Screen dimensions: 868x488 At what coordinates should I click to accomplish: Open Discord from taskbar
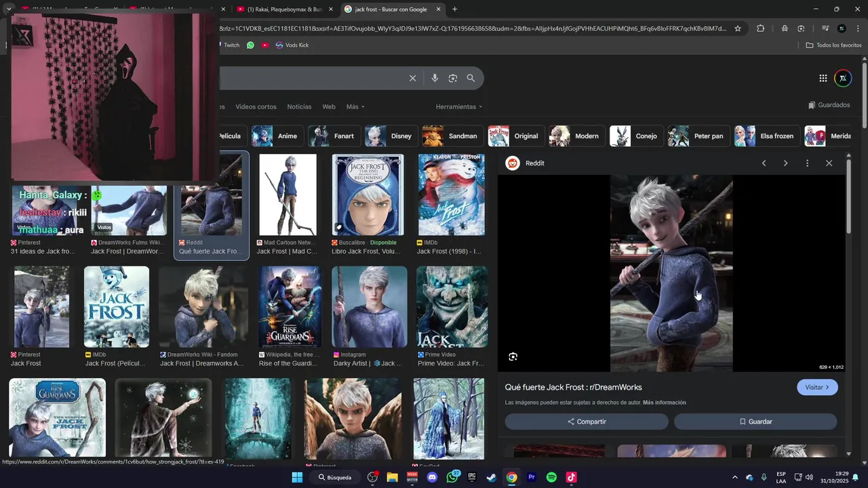click(432, 477)
